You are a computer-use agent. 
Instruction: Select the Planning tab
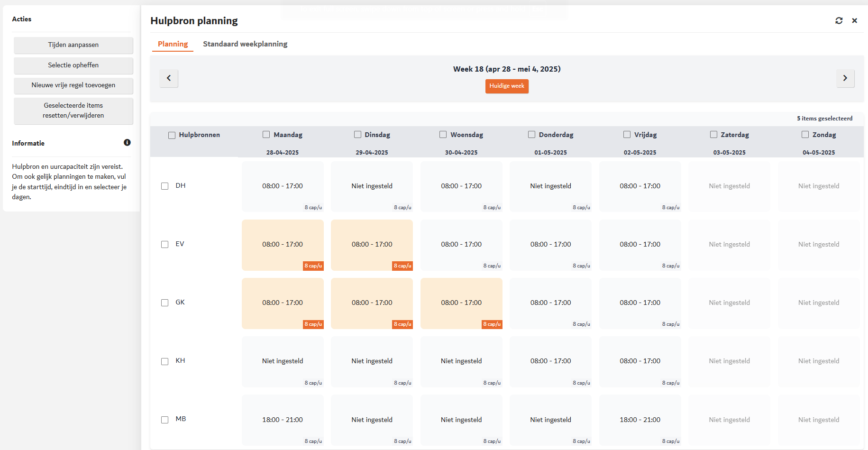coord(173,44)
